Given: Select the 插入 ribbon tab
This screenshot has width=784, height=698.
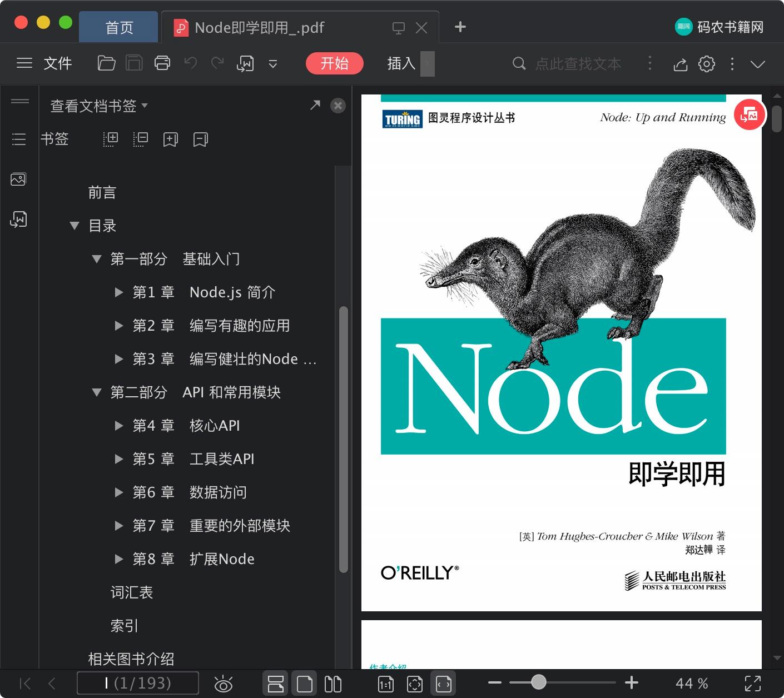Looking at the screenshot, I should pyautogui.click(x=401, y=63).
